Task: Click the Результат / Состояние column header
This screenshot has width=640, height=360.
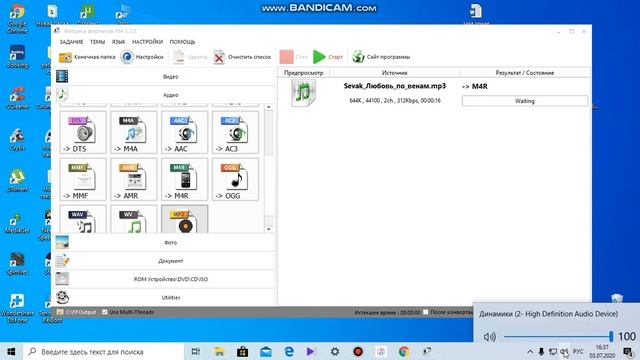Action: (x=525, y=73)
